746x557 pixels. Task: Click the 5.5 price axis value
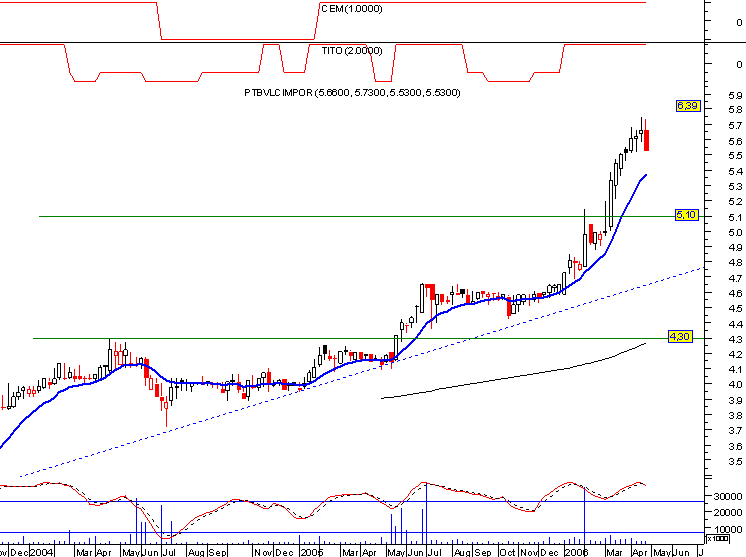[735, 156]
